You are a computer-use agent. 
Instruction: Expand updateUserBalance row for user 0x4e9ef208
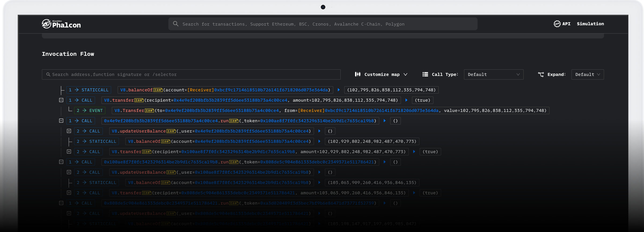pyautogui.click(x=69, y=131)
